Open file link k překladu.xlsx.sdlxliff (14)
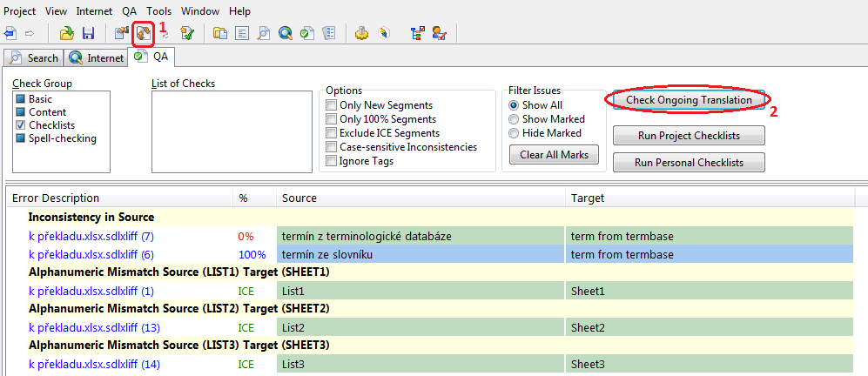The image size is (868, 376). [x=94, y=365]
